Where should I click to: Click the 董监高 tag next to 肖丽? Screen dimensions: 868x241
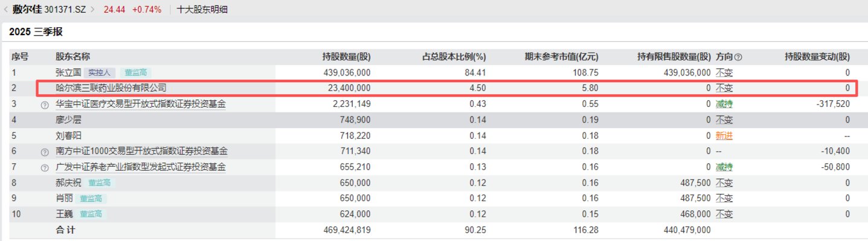pos(91,199)
